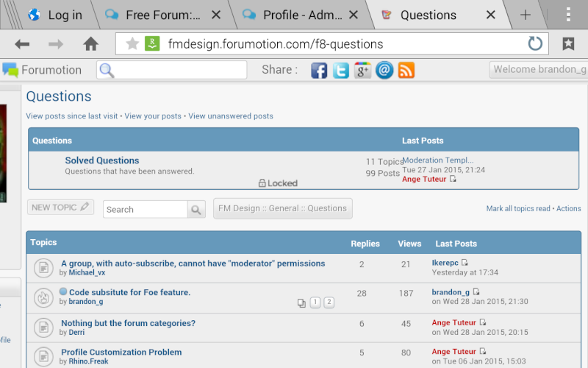588x368 pixels.
Task: View latest post icon beside brandon_g last post
Action: [476, 291]
